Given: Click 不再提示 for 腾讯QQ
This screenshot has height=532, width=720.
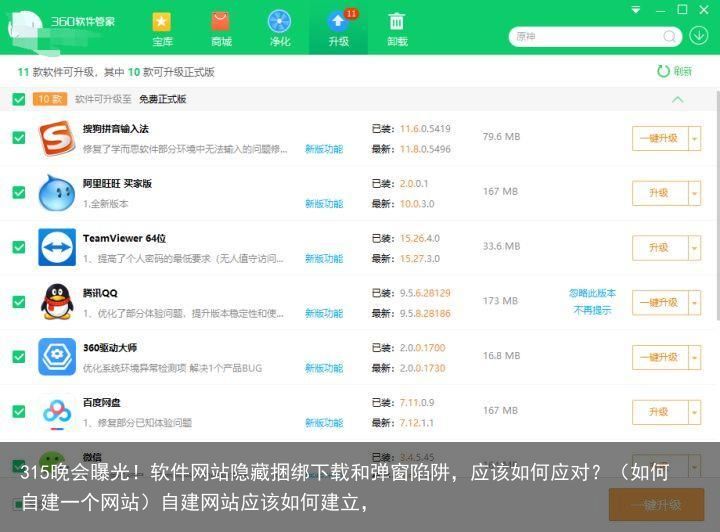Looking at the screenshot, I should (x=592, y=310).
